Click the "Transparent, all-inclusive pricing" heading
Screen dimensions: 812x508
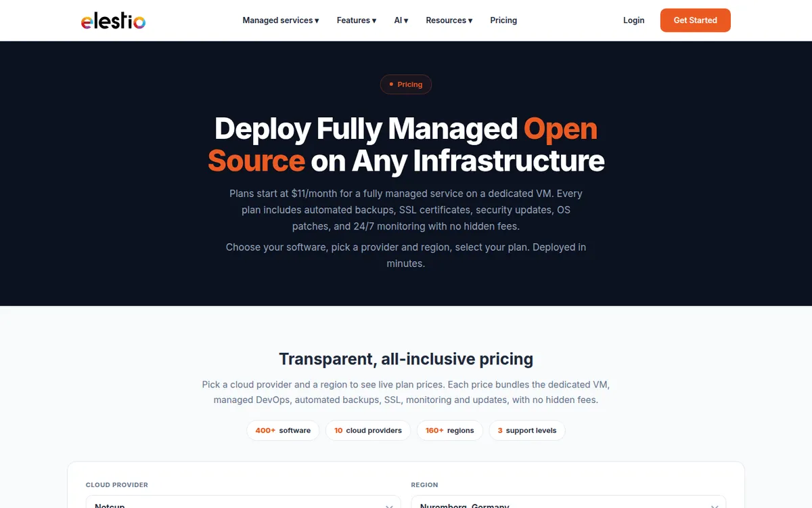[406, 359]
